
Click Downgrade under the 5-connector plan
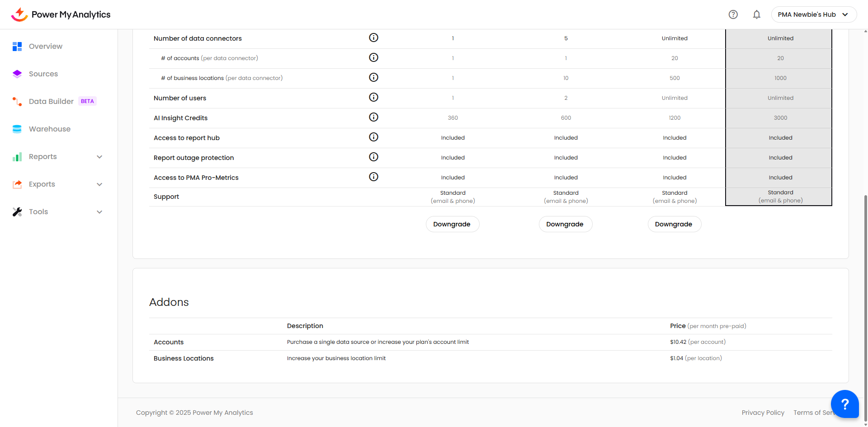pos(565,224)
